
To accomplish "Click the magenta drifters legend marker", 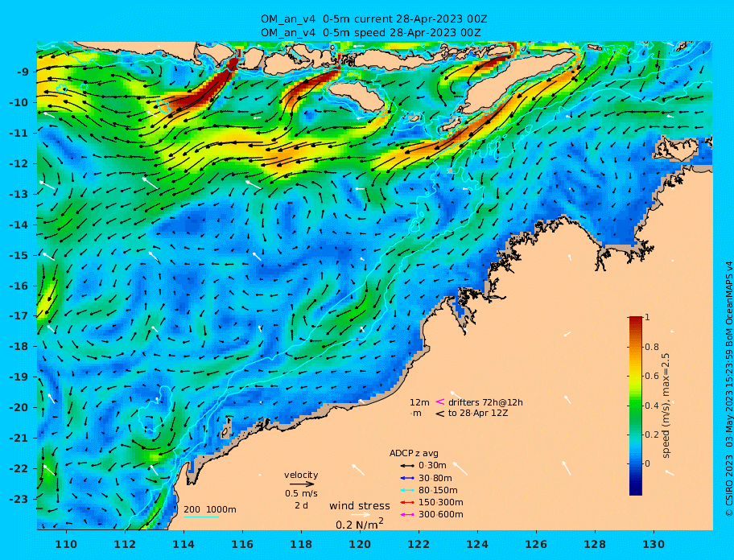I will pos(440,401).
